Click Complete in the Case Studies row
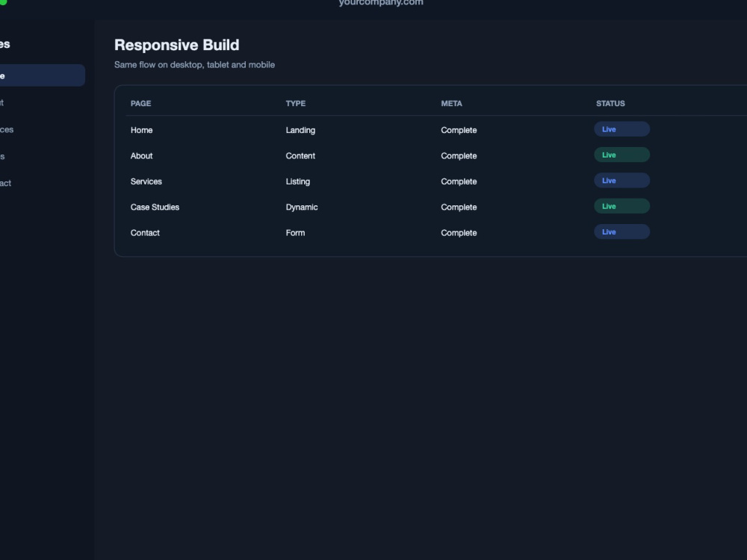The image size is (747, 560). (x=459, y=207)
